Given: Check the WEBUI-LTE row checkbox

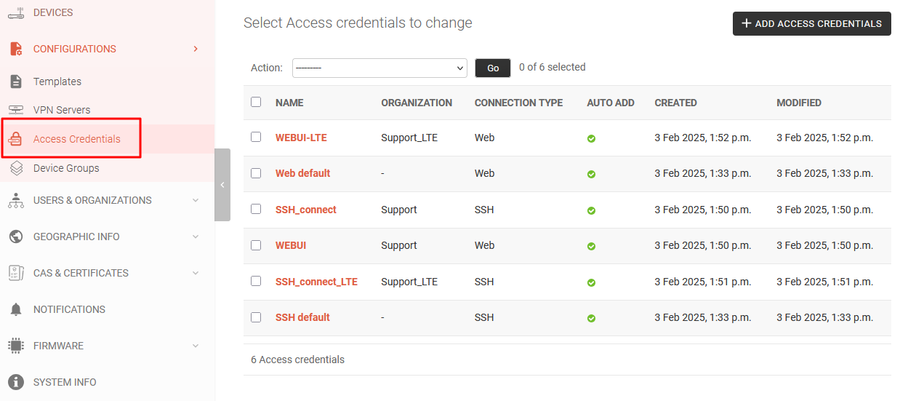Looking at the screenshot, I should coord(256,137).
